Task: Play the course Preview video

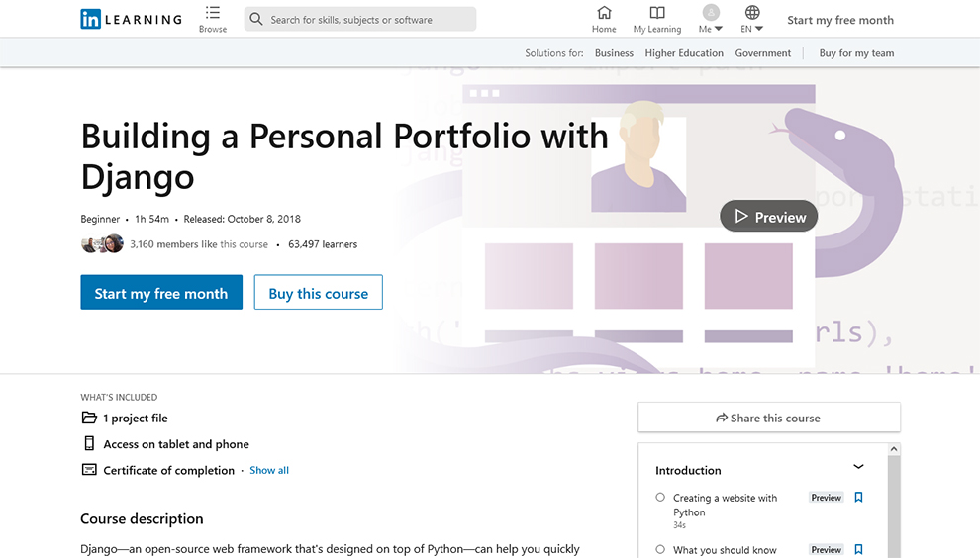Action: pos(768,217)
